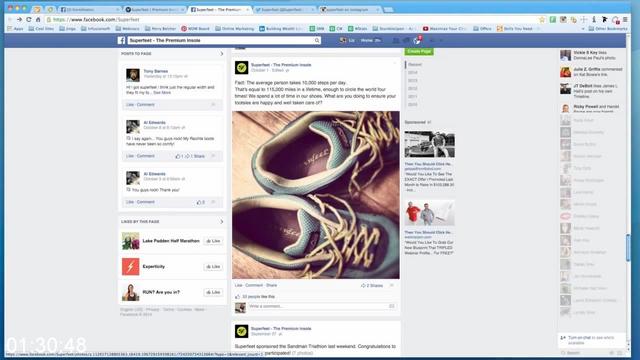Switch to the first Facebook browser tab
Viewport: 640px width, 360px height.
(89, 9)
